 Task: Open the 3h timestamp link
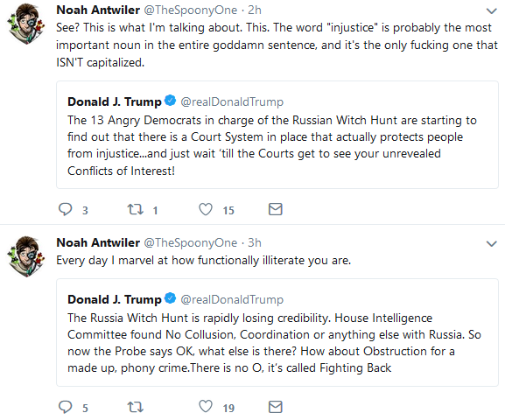pyautogui.click(x=255, y=243)
